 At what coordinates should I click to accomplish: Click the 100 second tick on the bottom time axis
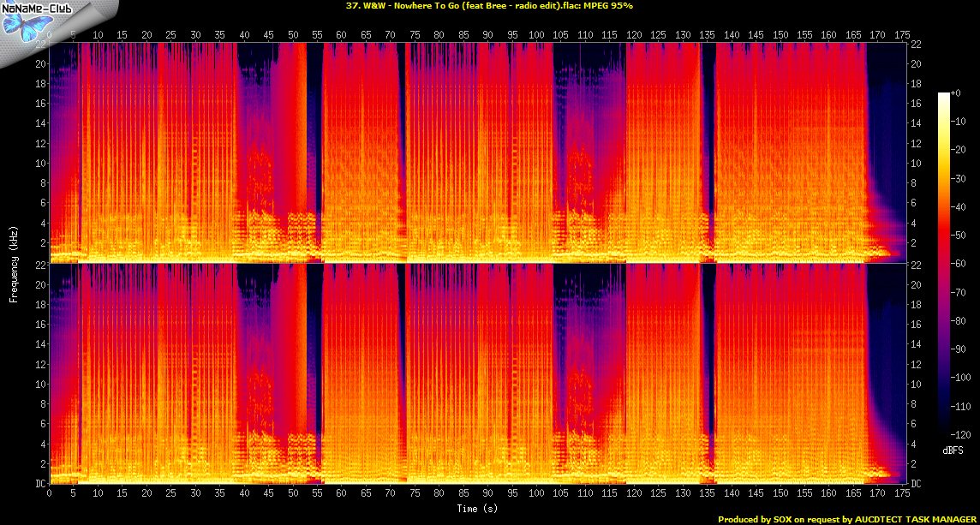pos(537,494)
